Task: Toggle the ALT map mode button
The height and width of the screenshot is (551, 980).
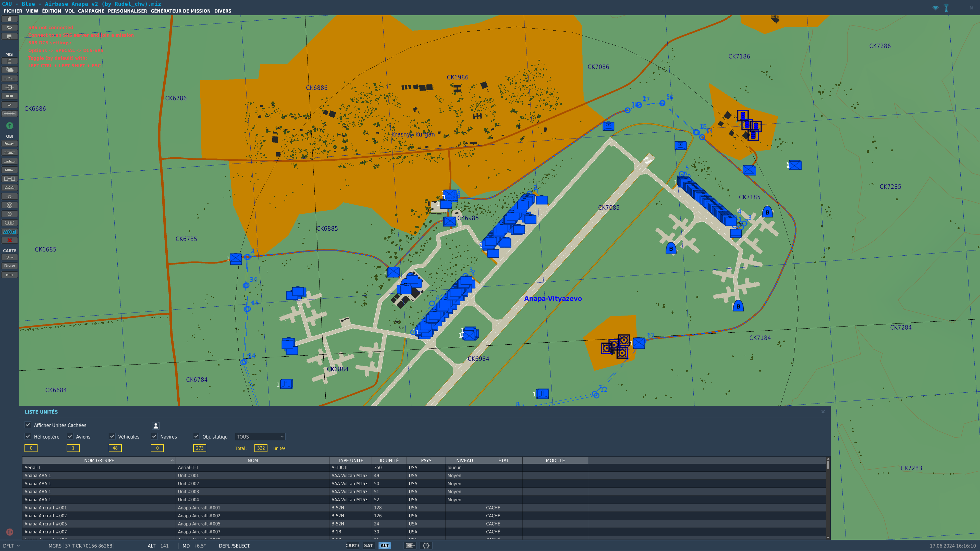Action: 385,545
